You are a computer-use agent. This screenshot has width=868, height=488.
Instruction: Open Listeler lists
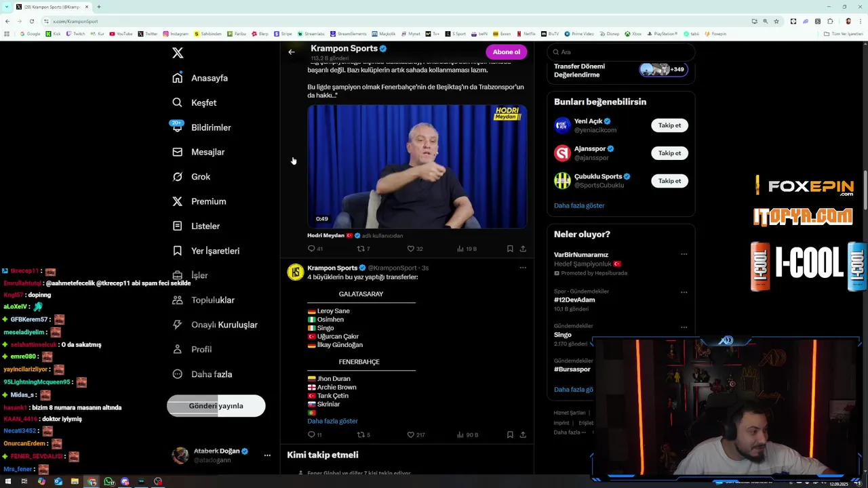point(196,226)
